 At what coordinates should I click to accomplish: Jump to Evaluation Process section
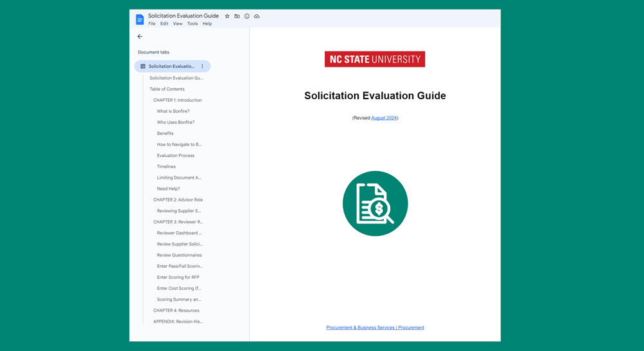[175, 156]
